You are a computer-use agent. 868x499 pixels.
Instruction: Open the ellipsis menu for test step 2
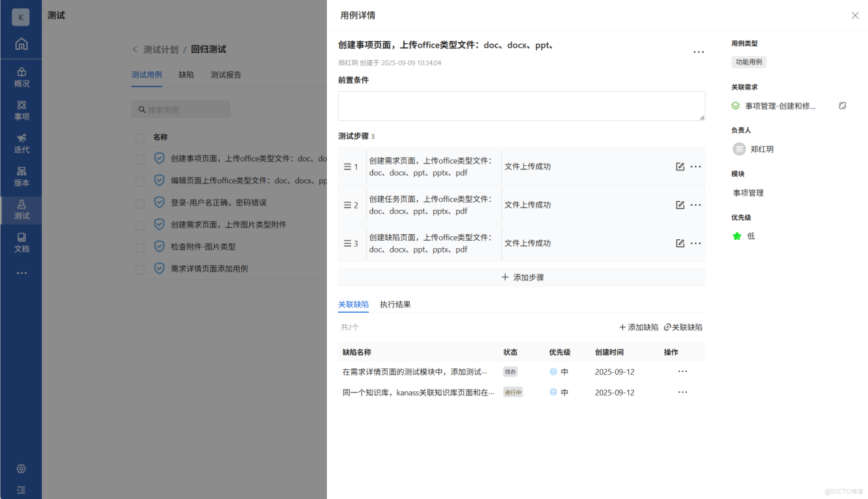pos(695,205)
